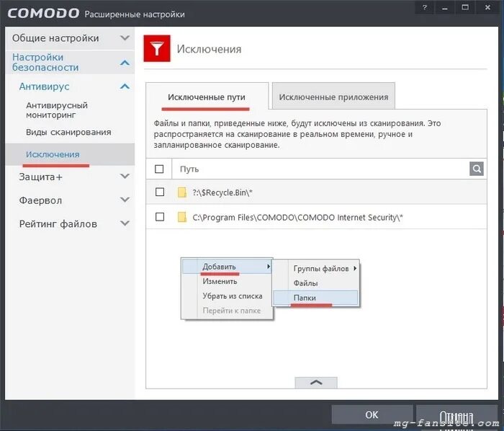Expand the Фаервол section

tap(125, 200)
